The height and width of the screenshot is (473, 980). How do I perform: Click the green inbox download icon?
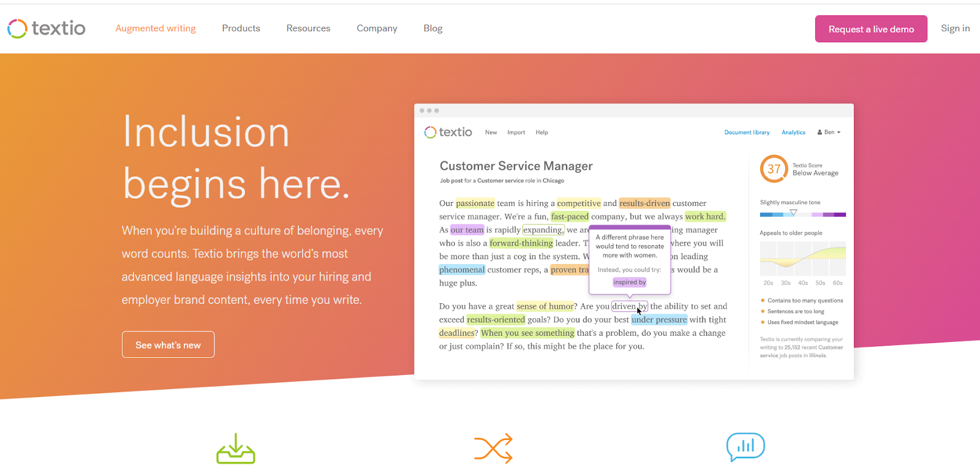click(x=236, y=448)
